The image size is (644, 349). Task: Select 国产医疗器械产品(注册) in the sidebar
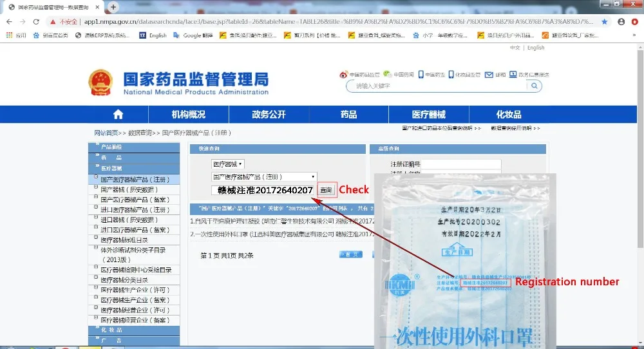[x=135, y=180]
